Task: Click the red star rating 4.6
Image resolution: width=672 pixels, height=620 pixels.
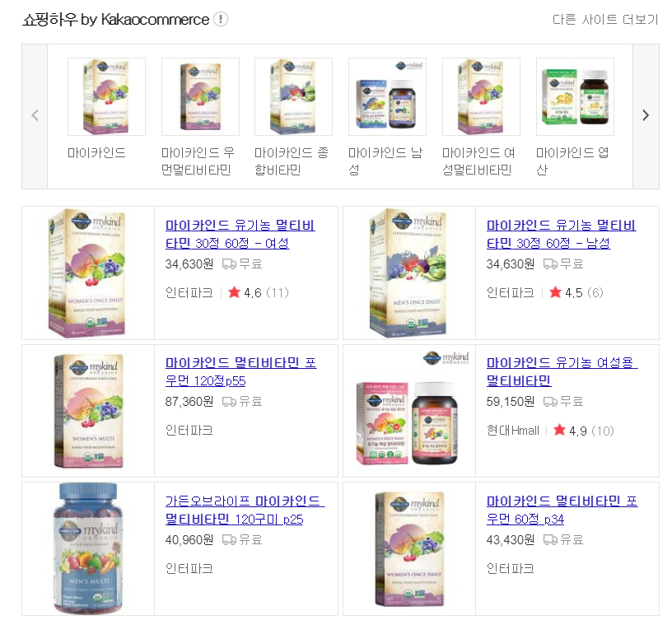Action: click(x=234, y=292)
